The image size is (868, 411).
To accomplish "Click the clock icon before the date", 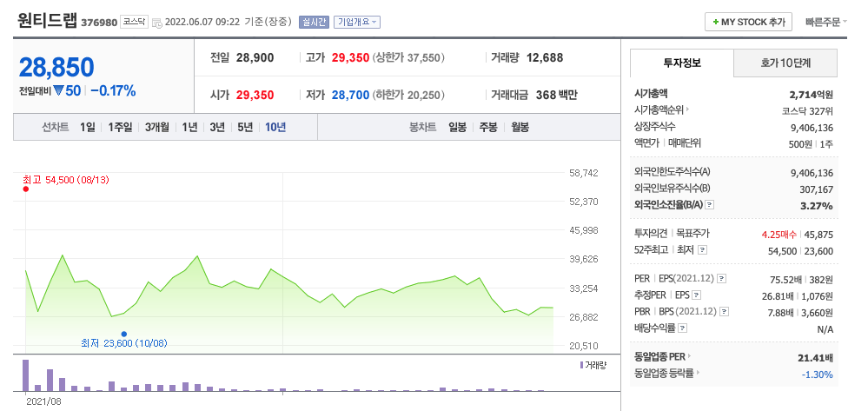I will pyautogui.click(x=157, y=23).
